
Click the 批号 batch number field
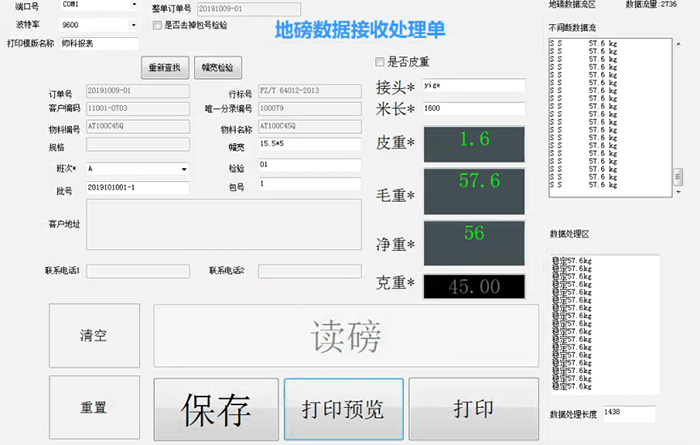pyautogui.click(x=138, y=187)
